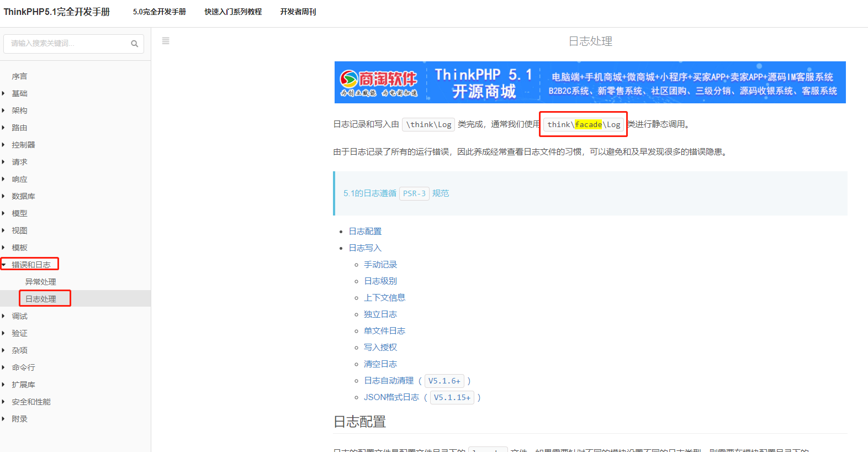Select the 命令行 chapter label
The width and height of the screenshot is (868, 452).
coord(23,367)
